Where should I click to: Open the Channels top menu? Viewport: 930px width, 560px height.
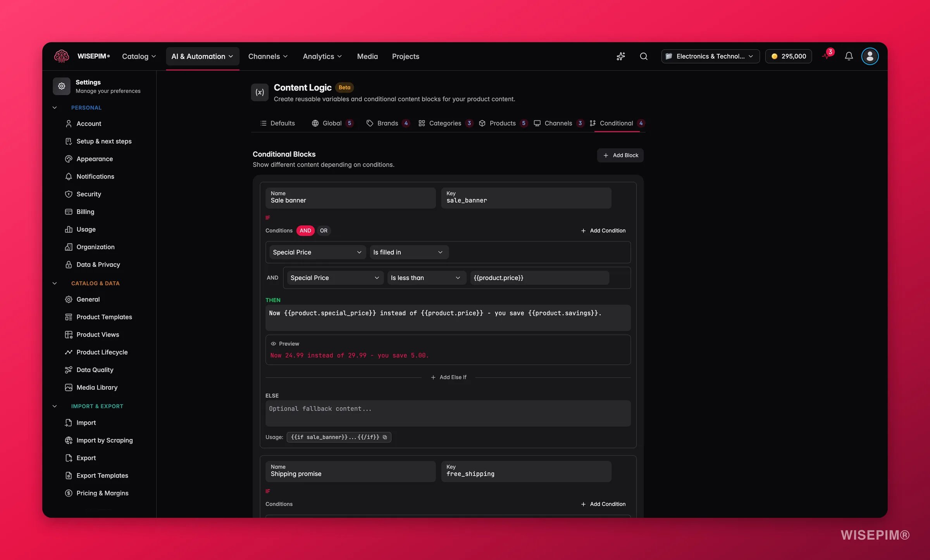point(268,57)
